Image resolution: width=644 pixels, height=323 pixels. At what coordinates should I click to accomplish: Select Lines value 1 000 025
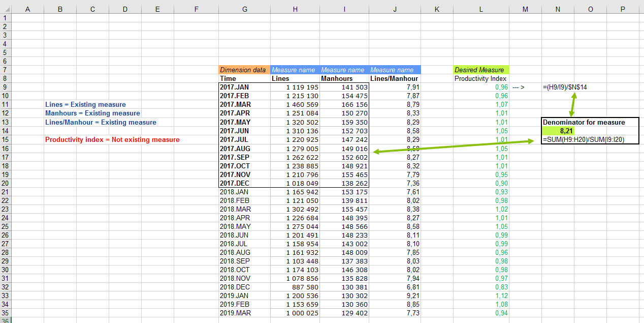[295, 313]
